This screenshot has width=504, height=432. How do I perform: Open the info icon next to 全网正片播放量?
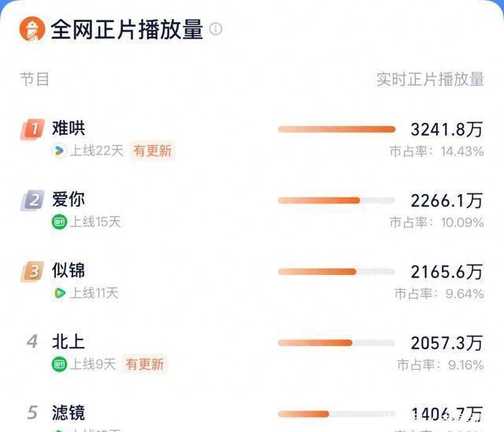[216, 29]
